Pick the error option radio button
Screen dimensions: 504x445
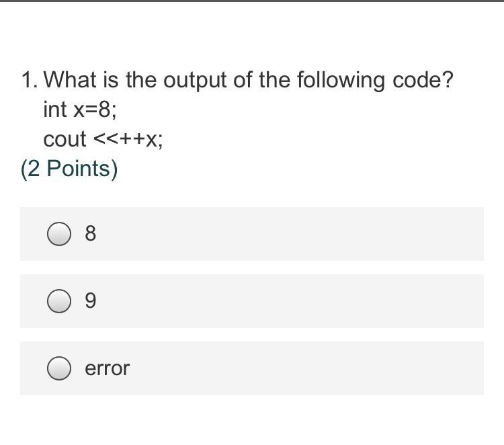click(x=59, y=368)
